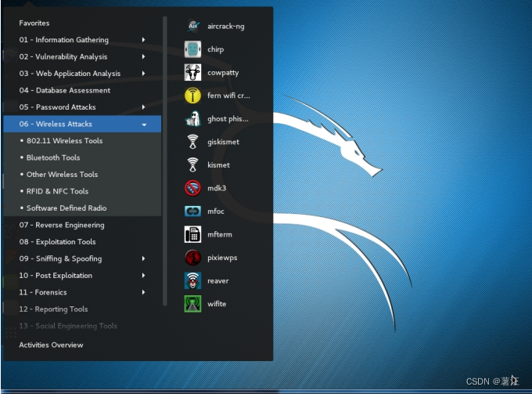Click the cowpatty cow icon
Image resolution: width=532 pixels, height=394 pixels.
coord(192,72)
